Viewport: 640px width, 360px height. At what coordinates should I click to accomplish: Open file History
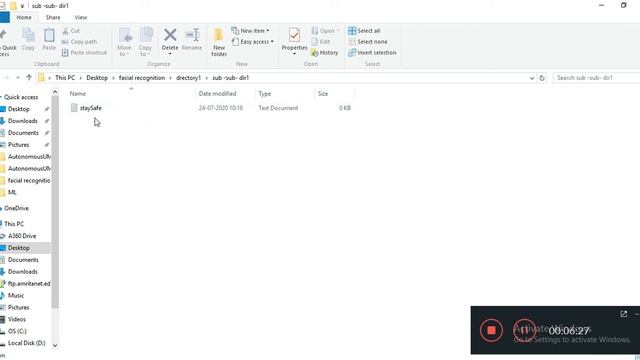point(324,53)
